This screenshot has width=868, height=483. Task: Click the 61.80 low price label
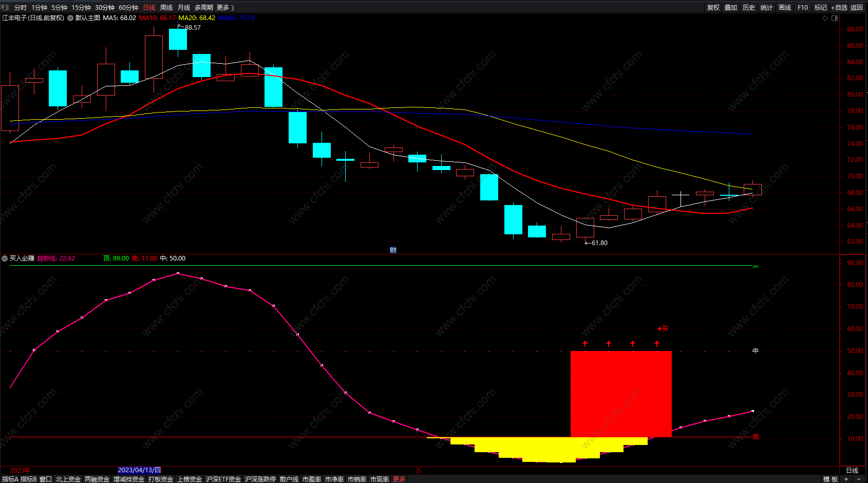click(599, 243)
